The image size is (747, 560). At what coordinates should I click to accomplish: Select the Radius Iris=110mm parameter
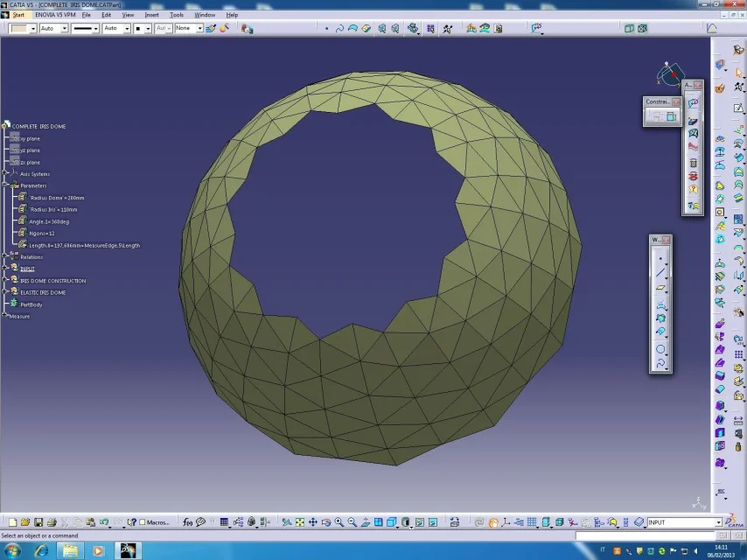(x=53, y=210)
